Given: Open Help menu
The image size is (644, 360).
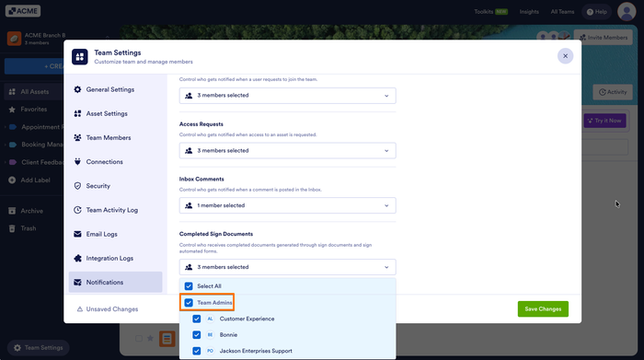Looking at the screenshot, I should tap(597, 12).
